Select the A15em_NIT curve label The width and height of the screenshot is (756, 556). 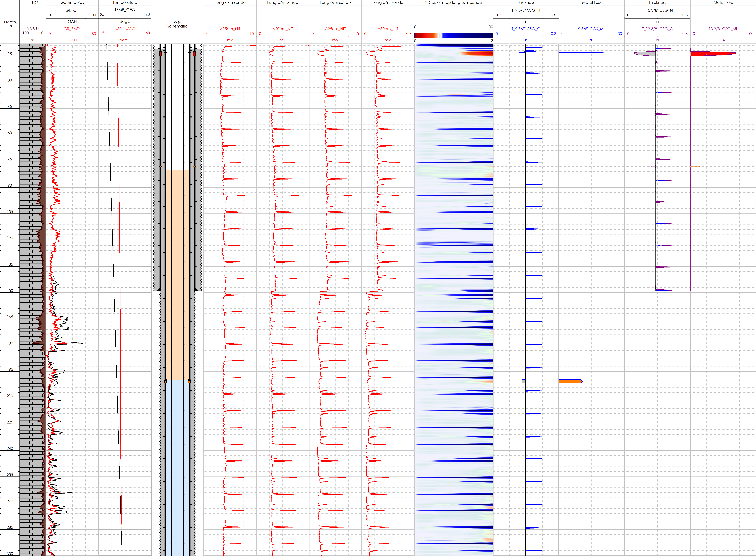pyautogui.click(x=230, y=29)
